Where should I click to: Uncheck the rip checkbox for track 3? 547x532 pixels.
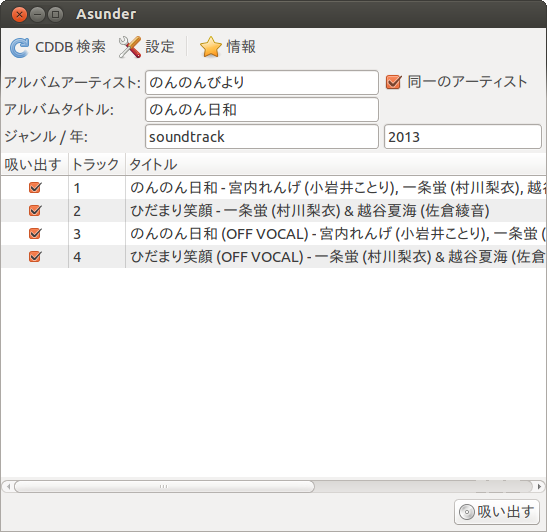pos(35,234)
